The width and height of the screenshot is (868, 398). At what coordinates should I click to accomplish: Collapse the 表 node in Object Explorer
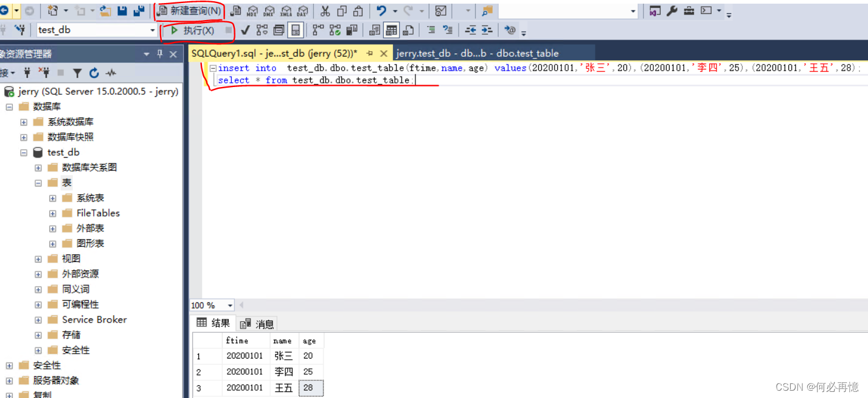[x=37, y=182]
